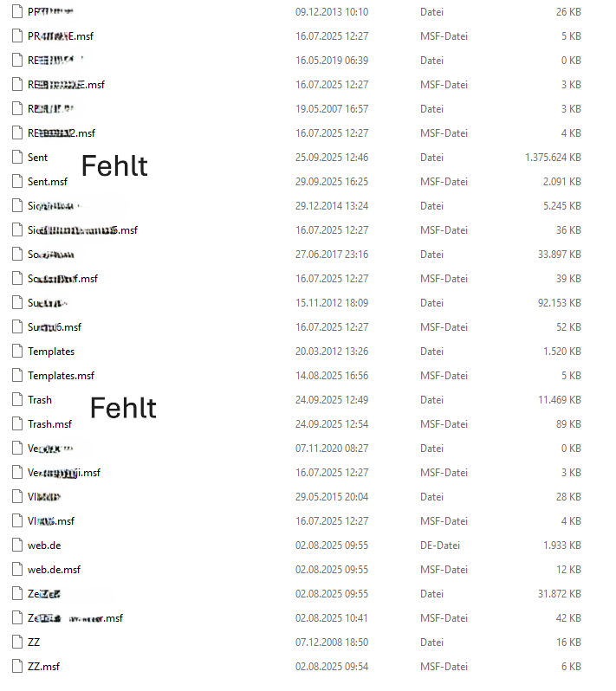Click the file icon of Templates
Screen dimensions: 616x691
point(16,352)
